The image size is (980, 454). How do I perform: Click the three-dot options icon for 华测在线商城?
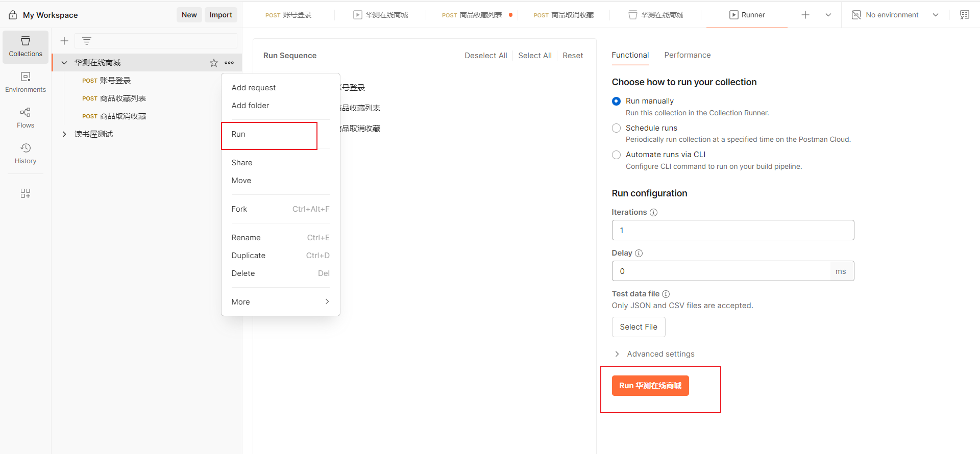[229, 63]
